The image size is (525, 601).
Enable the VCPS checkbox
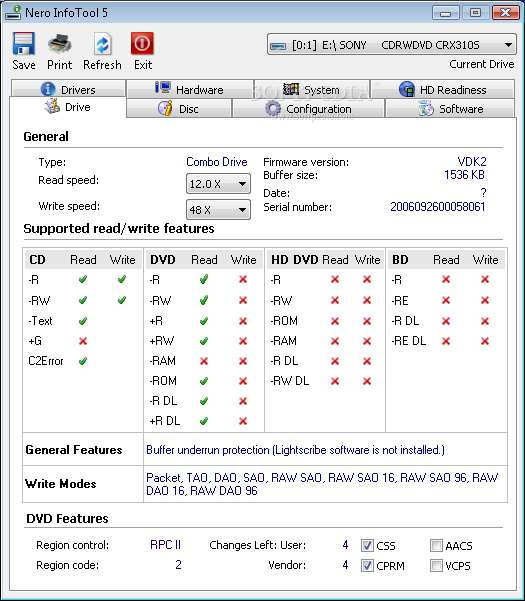(x=436, y=565)
